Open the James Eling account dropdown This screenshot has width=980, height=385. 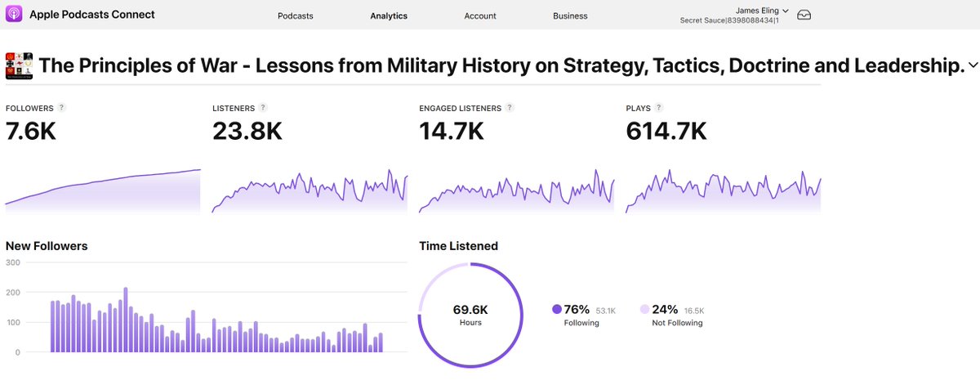763,11
